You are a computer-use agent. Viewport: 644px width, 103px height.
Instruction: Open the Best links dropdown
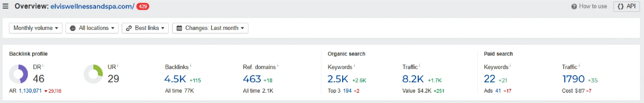pyautogui.click(x=145, y=28)
